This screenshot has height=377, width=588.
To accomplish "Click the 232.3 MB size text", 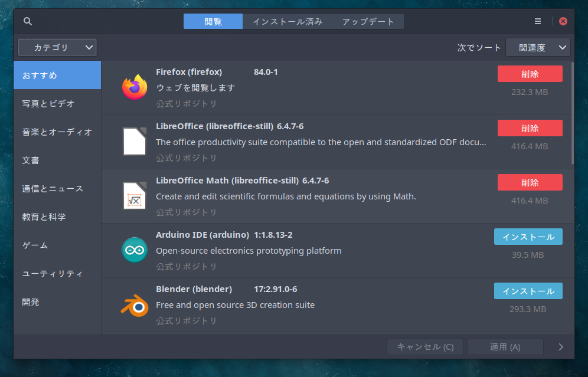I will (x=530, y=92).
